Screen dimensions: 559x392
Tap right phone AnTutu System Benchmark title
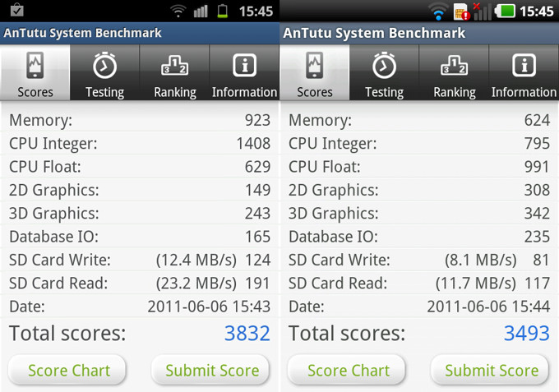point(374,33)
